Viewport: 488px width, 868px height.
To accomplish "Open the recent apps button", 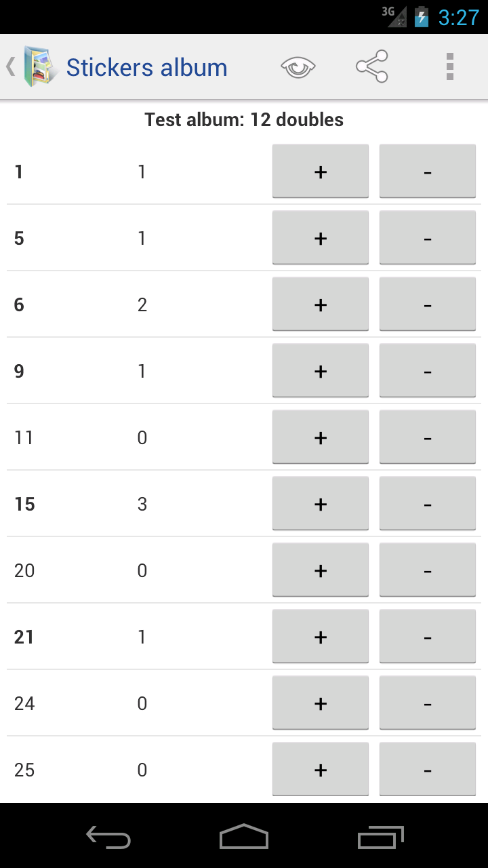I will (x=380, y=837).
